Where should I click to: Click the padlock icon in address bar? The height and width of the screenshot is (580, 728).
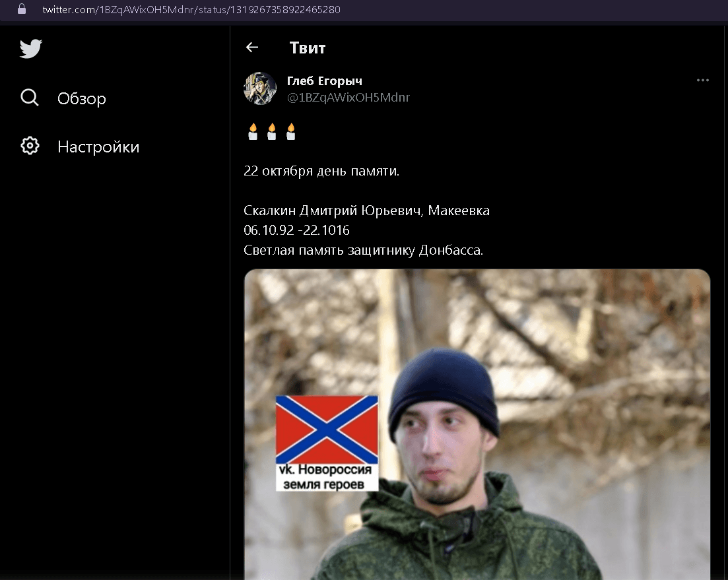tap(22, 10)
